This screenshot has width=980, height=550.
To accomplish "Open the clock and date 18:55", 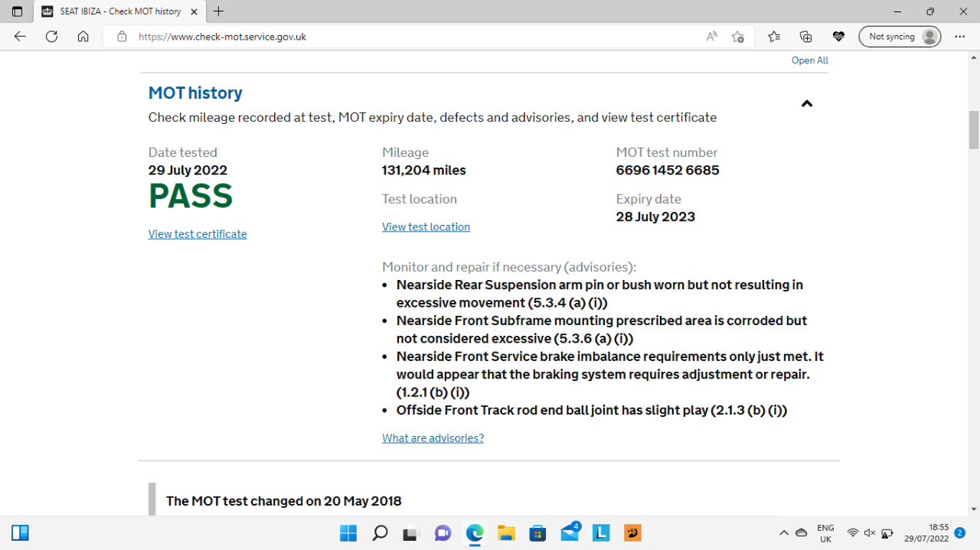I will pyautogui.click(x=926, y=533).
